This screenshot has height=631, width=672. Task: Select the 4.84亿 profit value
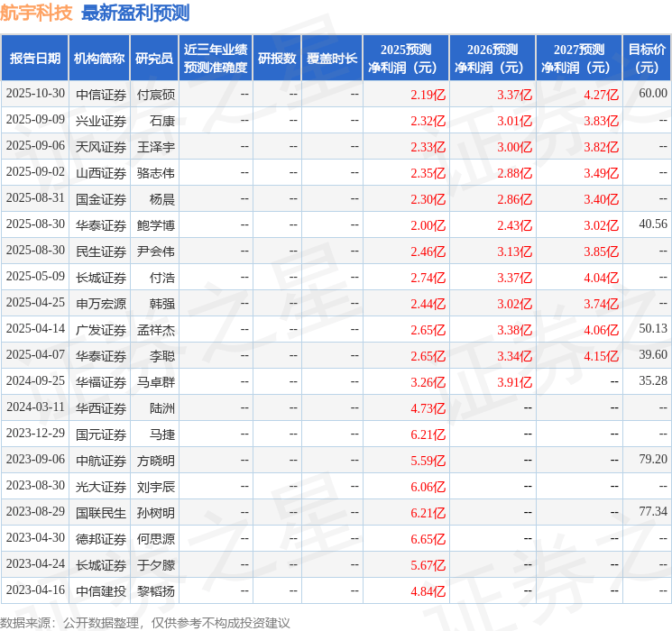pos(428,591)
